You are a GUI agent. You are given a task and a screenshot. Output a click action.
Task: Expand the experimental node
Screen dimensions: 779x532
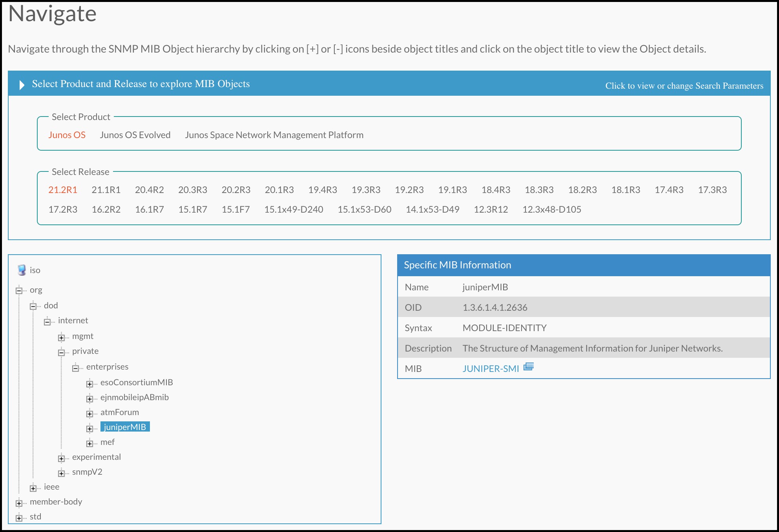pos(61,458)
